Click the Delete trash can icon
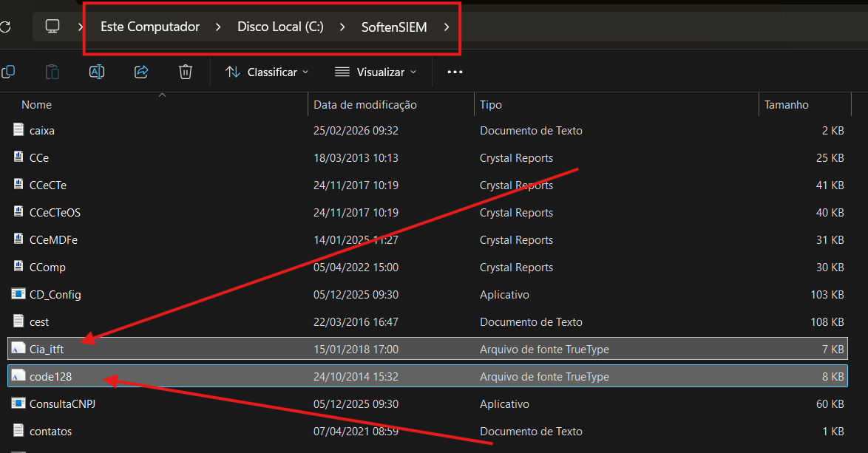The image size is (868, 453). pos(186,72)
